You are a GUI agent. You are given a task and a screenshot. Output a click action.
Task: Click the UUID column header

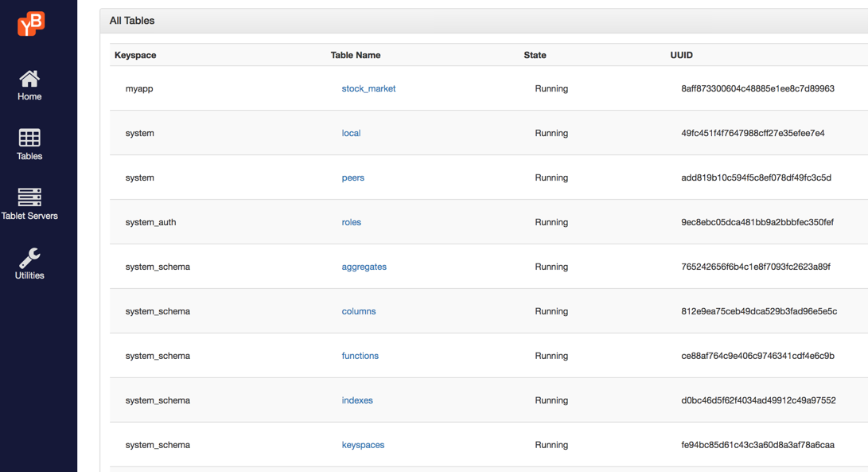pos(681,56)
